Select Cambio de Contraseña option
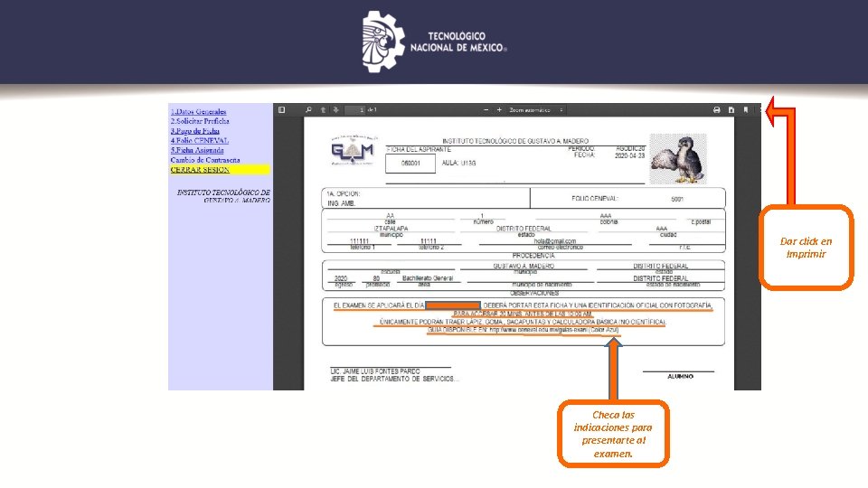The height and width of the screenshot is (488, 868). pos(205,160)
